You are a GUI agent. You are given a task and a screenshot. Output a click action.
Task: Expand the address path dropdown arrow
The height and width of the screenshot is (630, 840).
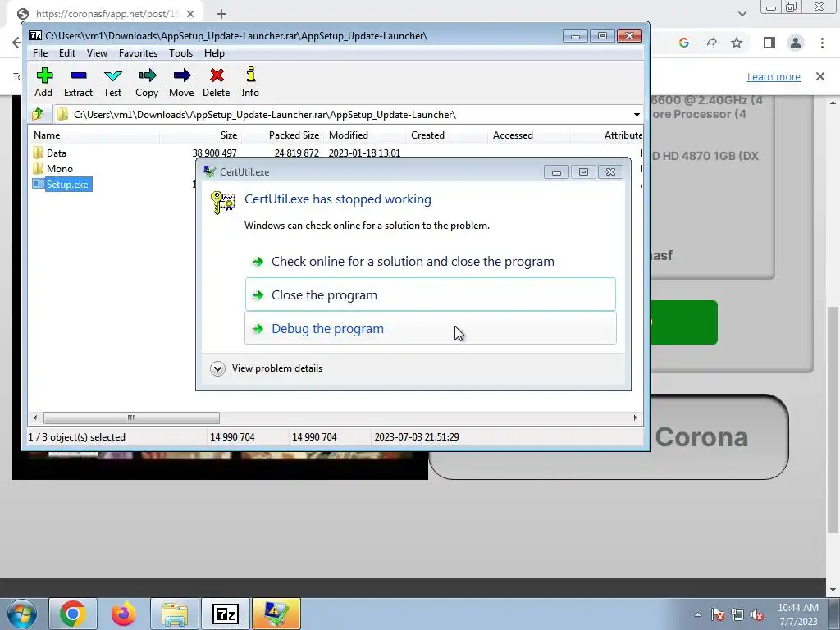click(637, 115)
